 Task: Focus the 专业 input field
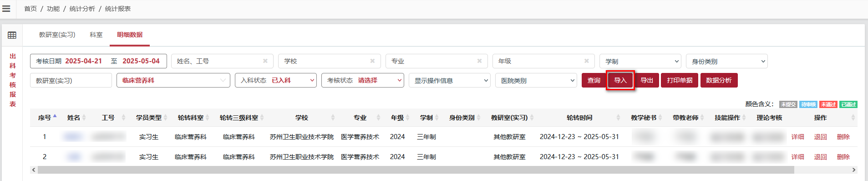tap(437, 61)
